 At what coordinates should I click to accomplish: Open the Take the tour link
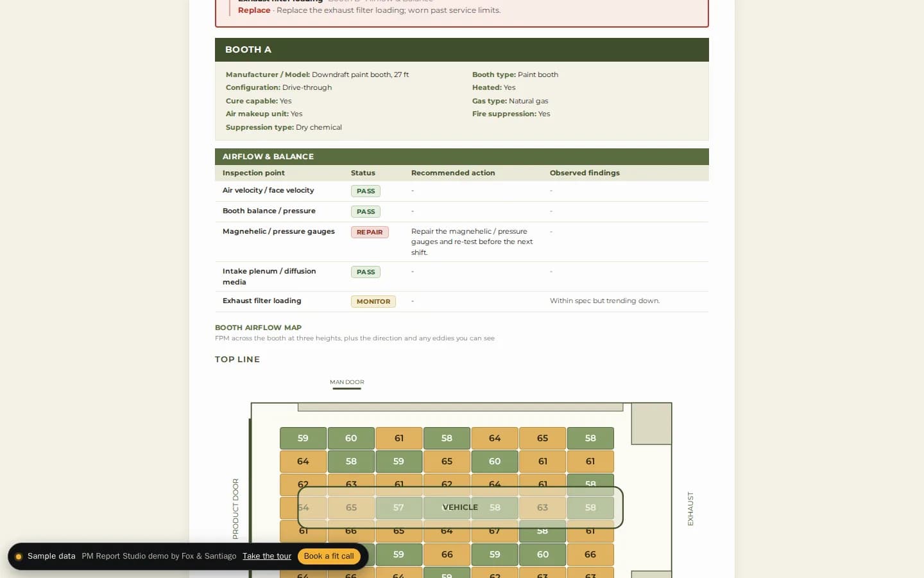coord(267,556)
